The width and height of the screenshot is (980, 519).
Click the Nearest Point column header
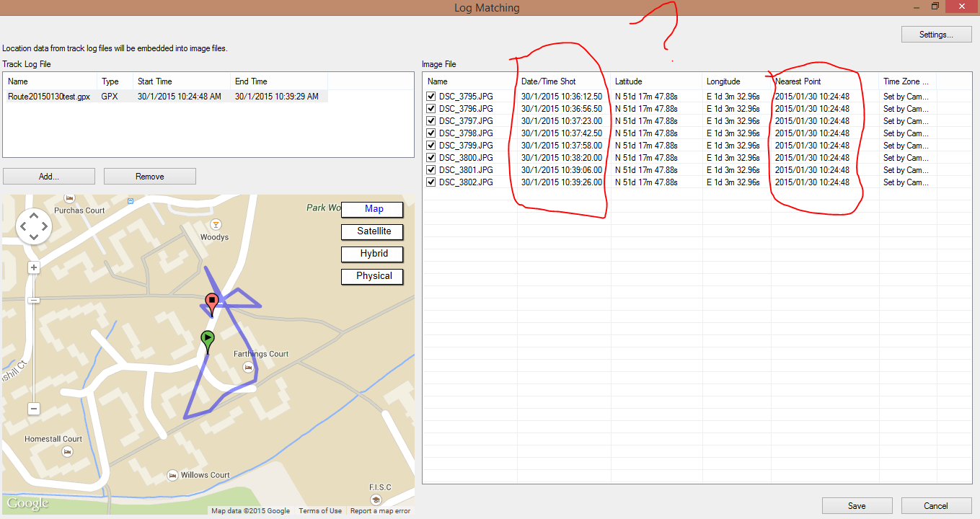coord(798,81)
